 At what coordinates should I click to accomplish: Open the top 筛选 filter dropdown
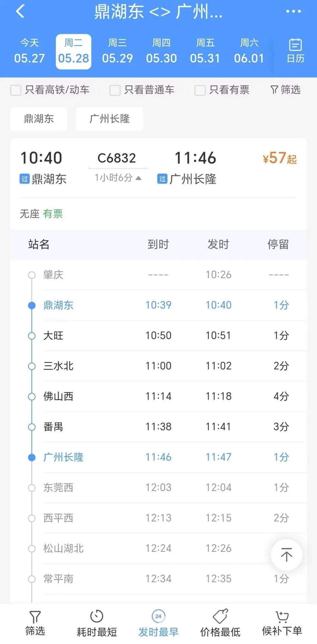285,90
